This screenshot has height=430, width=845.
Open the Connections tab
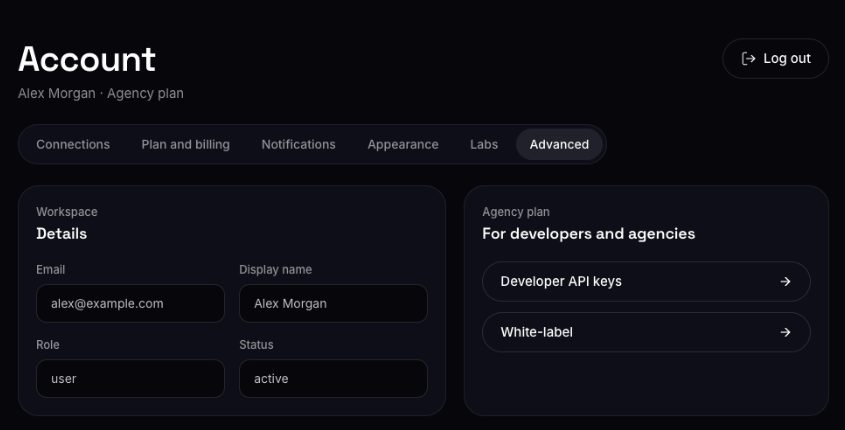(73, 144)
